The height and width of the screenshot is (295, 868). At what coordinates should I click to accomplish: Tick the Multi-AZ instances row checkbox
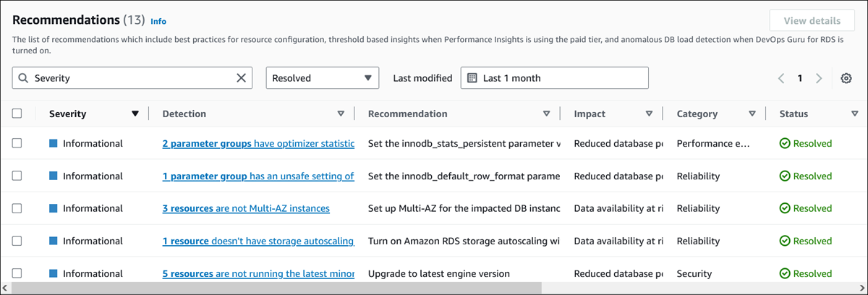pyautogui.click(x=17, y=208)
